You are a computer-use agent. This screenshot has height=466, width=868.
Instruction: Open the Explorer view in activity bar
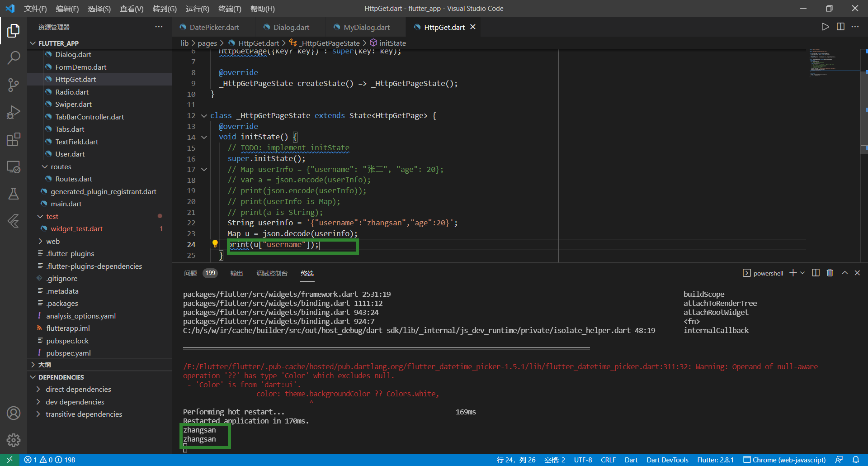point(14,31)
